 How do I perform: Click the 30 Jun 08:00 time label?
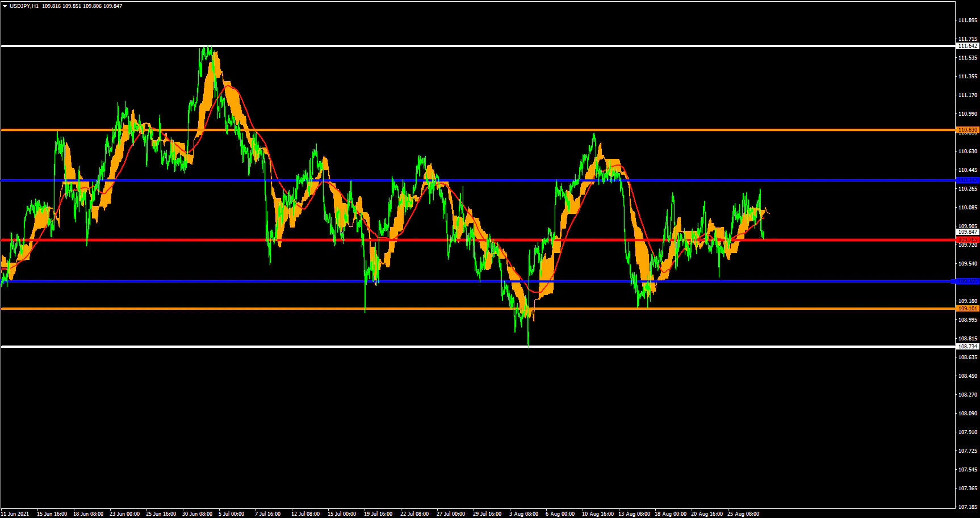(x=197, y=514)
